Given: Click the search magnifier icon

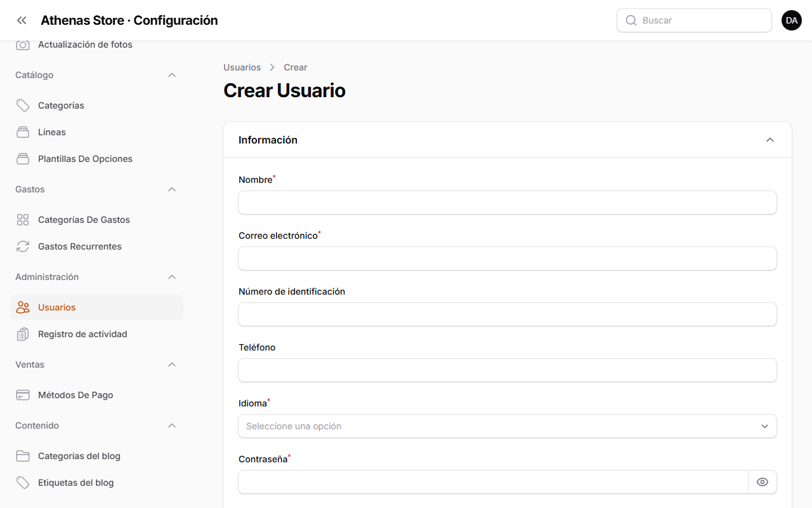Looking at the screenshot, I should tap(631, 20).
